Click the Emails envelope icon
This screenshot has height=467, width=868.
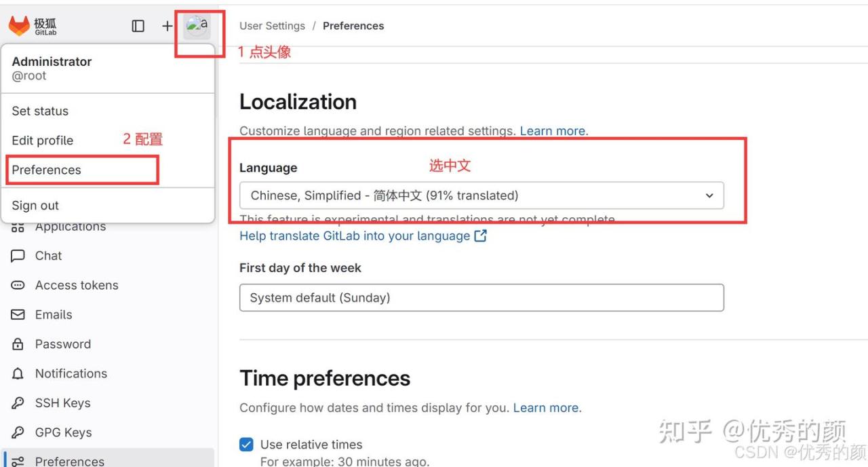18,315
